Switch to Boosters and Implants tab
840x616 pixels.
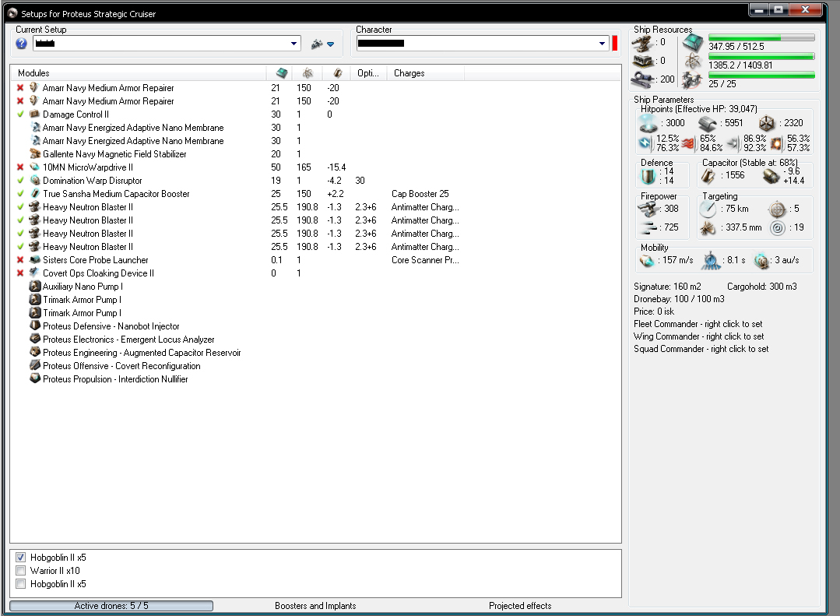pos(315,606)
